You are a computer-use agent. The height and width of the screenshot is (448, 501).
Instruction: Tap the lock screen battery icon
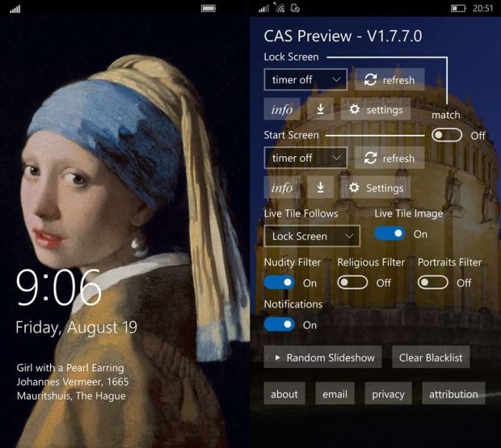coord(208,8)
